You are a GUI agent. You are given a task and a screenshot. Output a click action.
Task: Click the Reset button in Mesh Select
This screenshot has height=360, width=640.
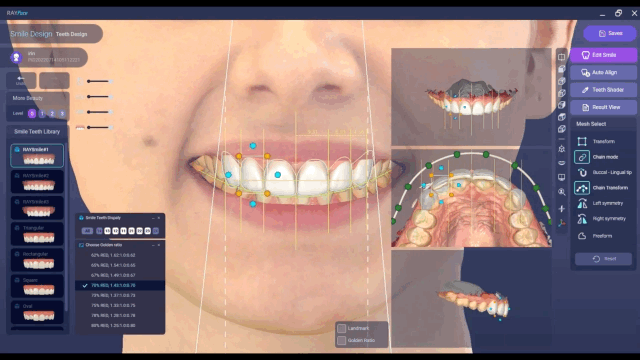(x=603, y=259)
